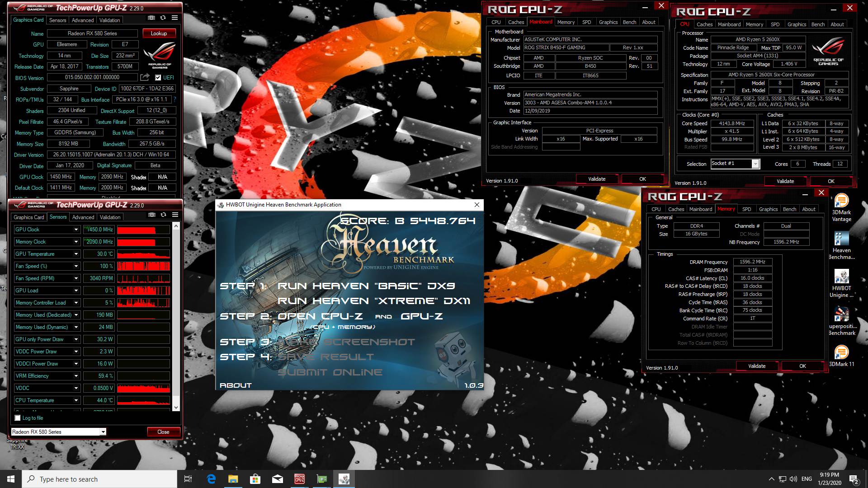Launch Microsoft Edge from the taskbar

(211, 479)
